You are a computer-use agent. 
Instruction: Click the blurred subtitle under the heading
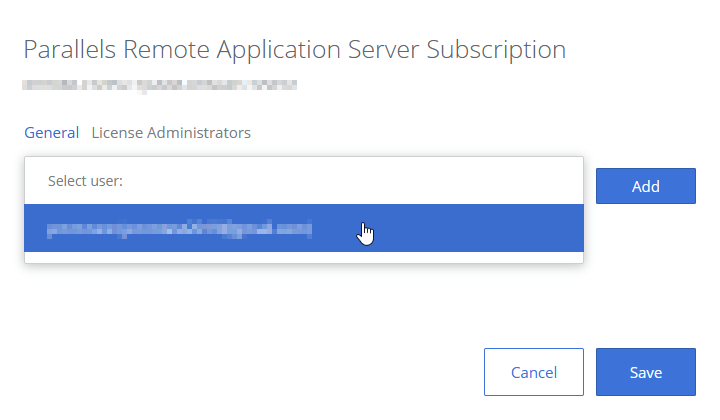160,87
